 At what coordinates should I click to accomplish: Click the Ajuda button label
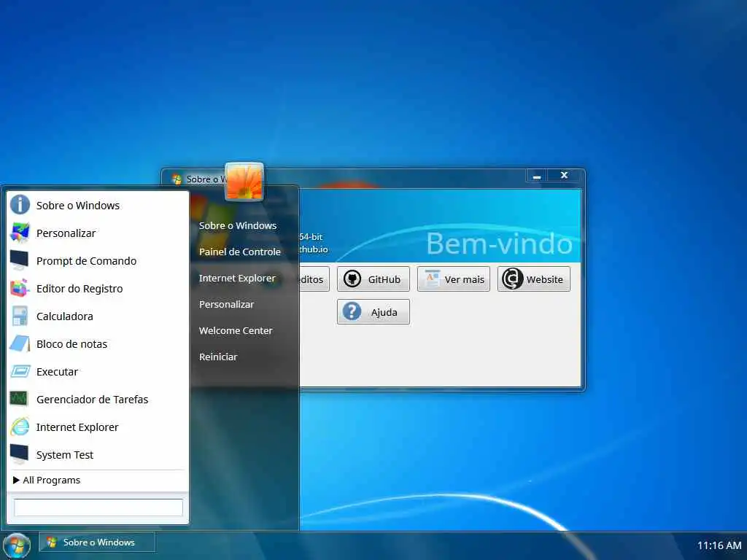pyautogui.click(x=384, y=312)
